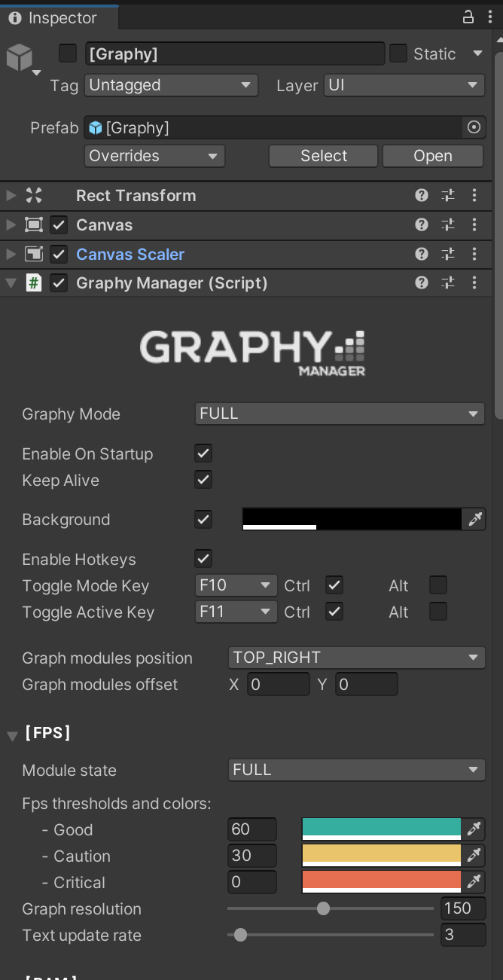Image resolution: width=503 pixels, height=980 pixels.
Task: Click the Caution color eyedropper
Action: tap(474, 856)
